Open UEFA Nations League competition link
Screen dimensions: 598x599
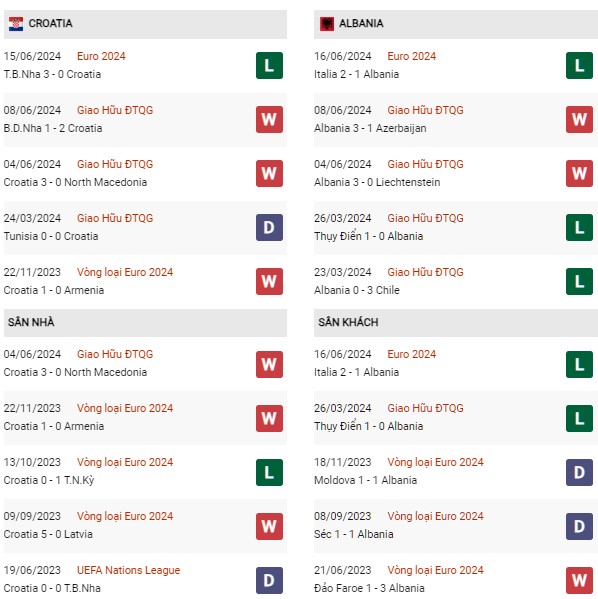coord(128,570)
